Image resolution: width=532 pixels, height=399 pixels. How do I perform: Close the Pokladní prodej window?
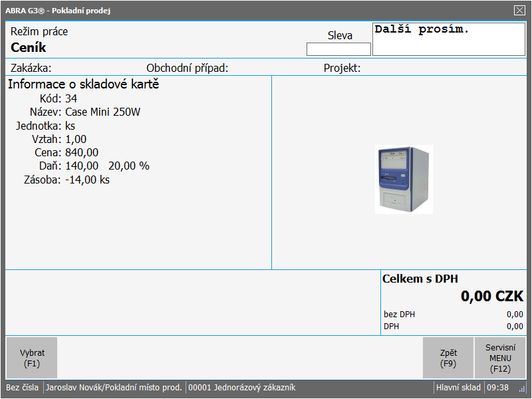(x=519, y=10)
